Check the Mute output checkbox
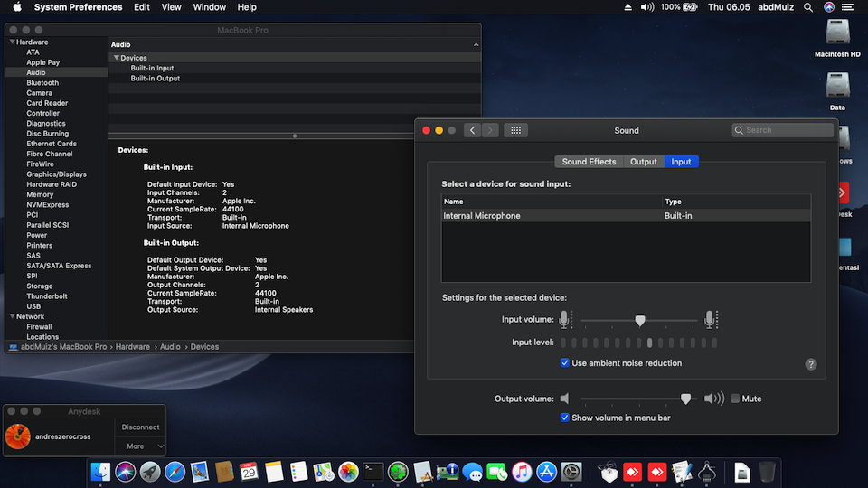The height and width of the screenshot is (488, 868). click(x=735, y=399)
